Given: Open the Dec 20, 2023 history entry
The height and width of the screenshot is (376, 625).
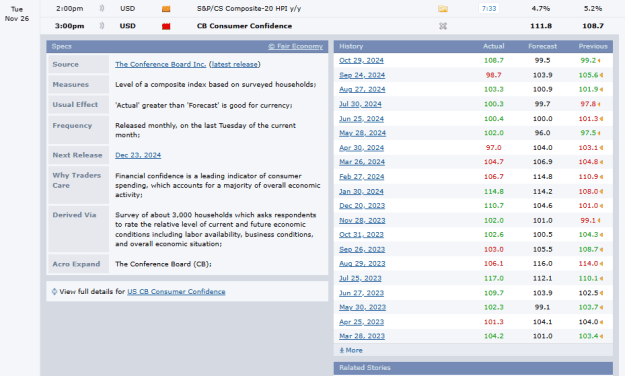Looking at the screenshot, I should click(x=362, y=206).
